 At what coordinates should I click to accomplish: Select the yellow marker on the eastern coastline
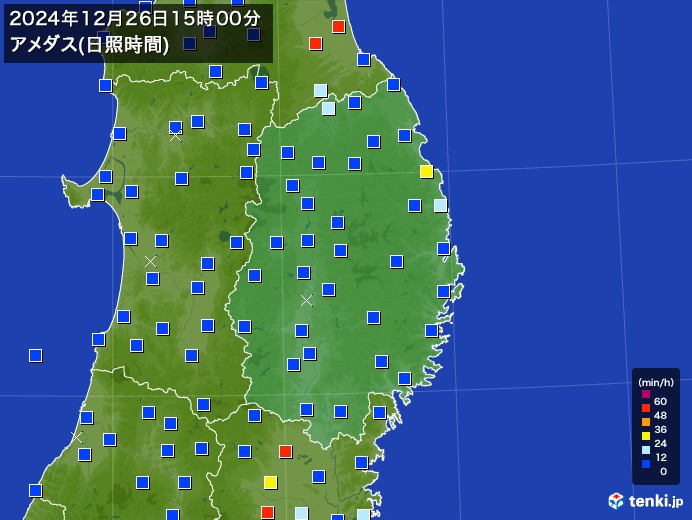pos(426,171)
